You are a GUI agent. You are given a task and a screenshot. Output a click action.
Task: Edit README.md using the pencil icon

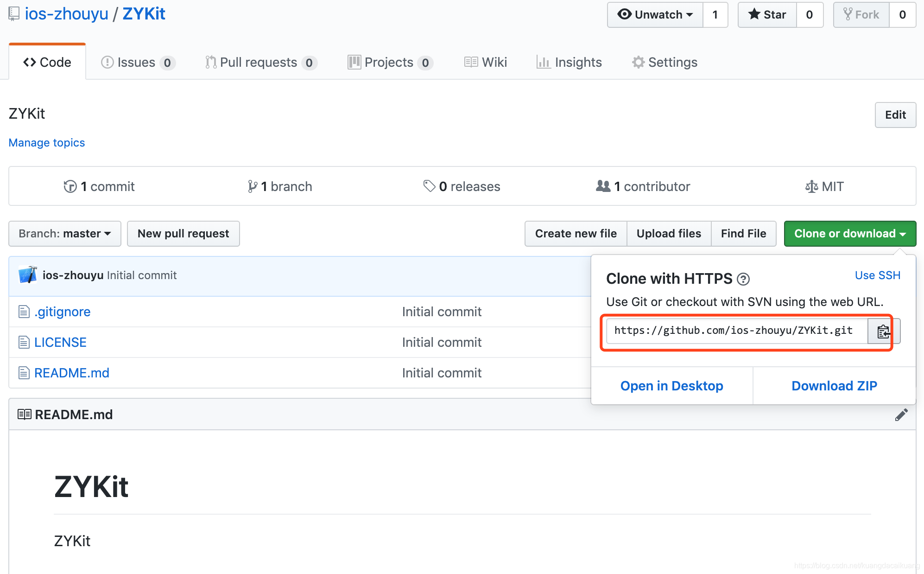(x=901, y=415)
